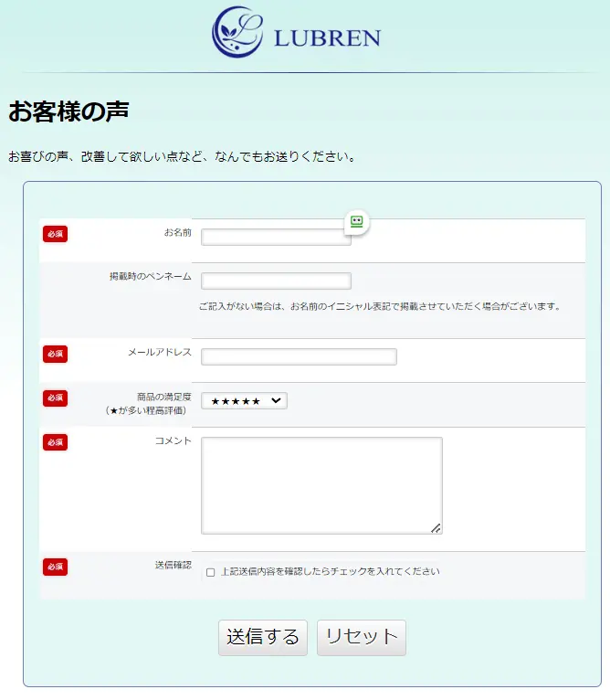
Task: Click the 掲載時のペンネーム label
Action: [151, 276]
